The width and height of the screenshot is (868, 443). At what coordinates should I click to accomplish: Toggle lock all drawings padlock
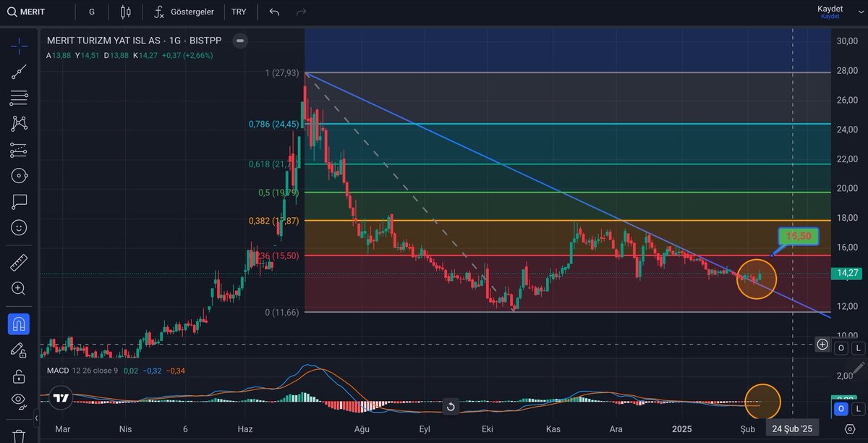click(x=19, y=376)
